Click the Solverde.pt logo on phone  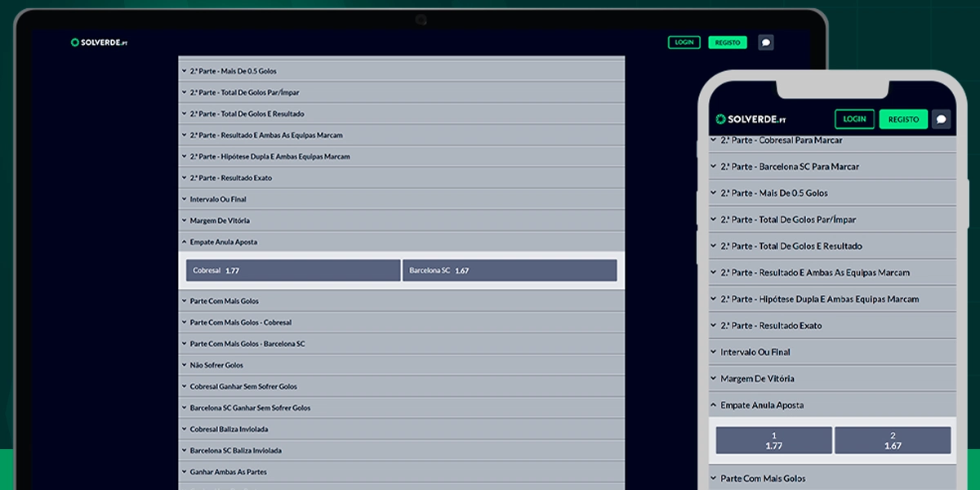(x=751, y=119)
